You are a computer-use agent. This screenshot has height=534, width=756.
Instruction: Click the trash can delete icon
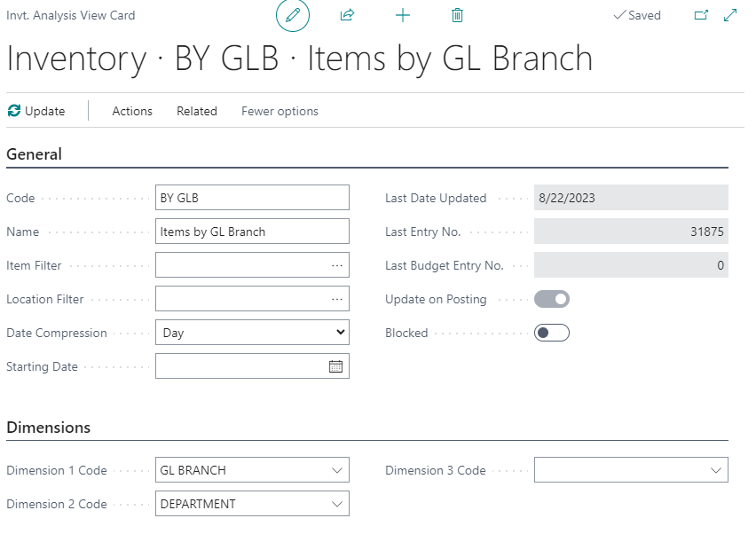tap(457, 15)
